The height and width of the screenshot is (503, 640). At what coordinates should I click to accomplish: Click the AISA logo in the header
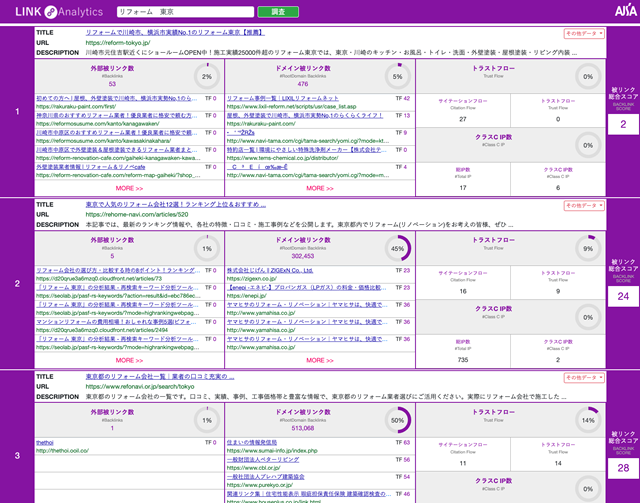(x=626, y=10)
